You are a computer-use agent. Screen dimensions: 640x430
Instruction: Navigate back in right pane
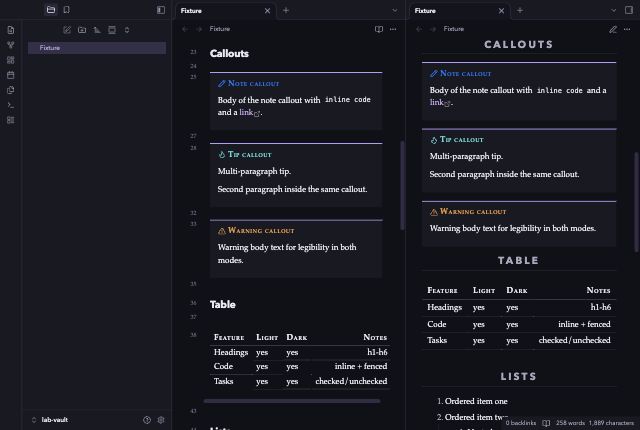[x=419, y=29]
